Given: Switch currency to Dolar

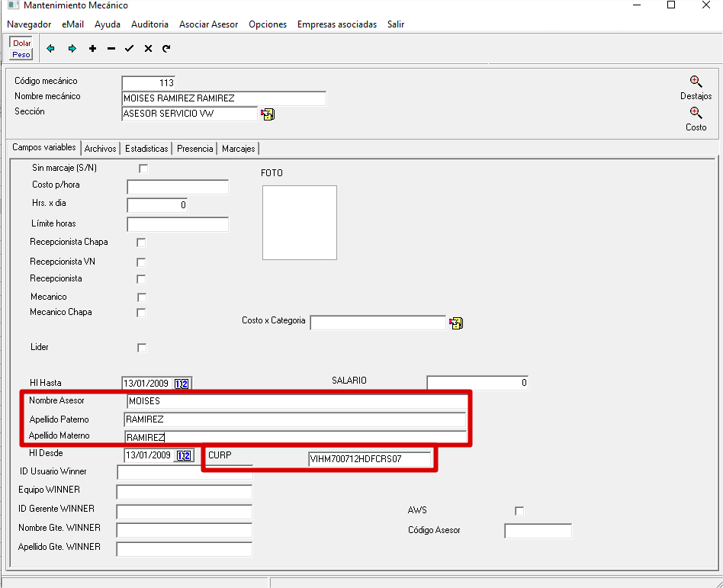Looking at the screenshot, I should tap(21, 43).
